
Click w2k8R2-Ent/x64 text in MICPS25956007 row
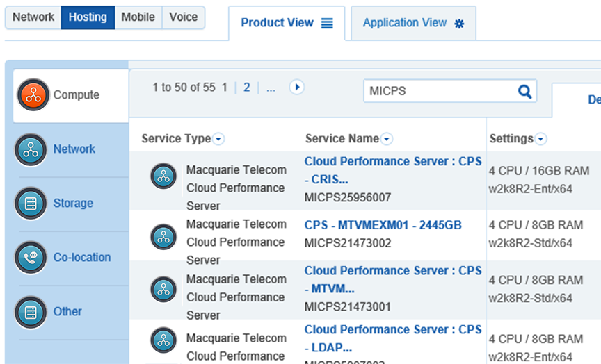(x=531, y=189)
